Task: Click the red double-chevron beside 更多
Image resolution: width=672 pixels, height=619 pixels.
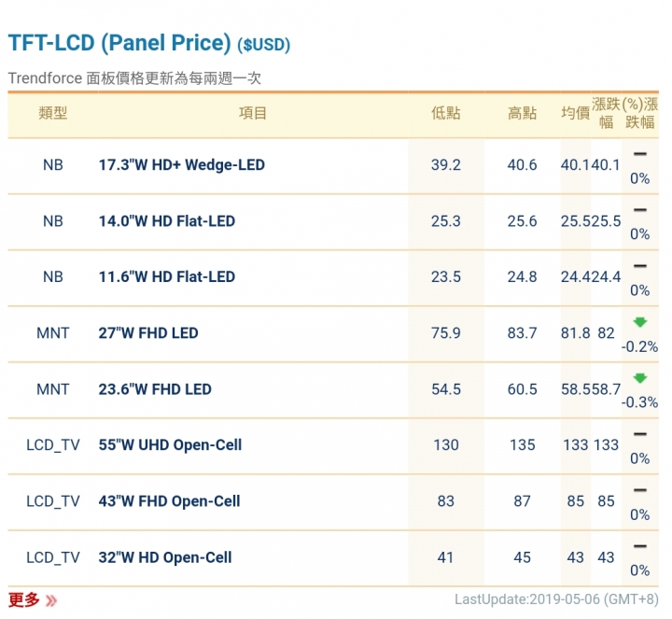Action: 51,600
